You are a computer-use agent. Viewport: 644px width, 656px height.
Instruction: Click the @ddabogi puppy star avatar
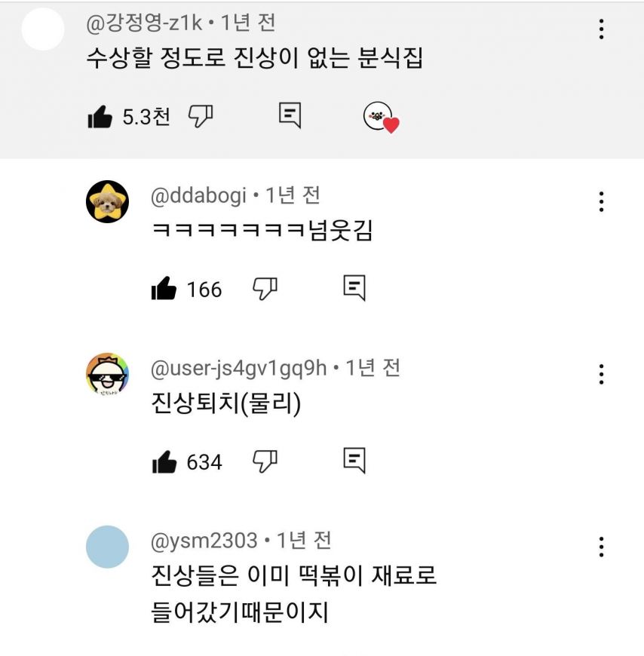(108, 201)
